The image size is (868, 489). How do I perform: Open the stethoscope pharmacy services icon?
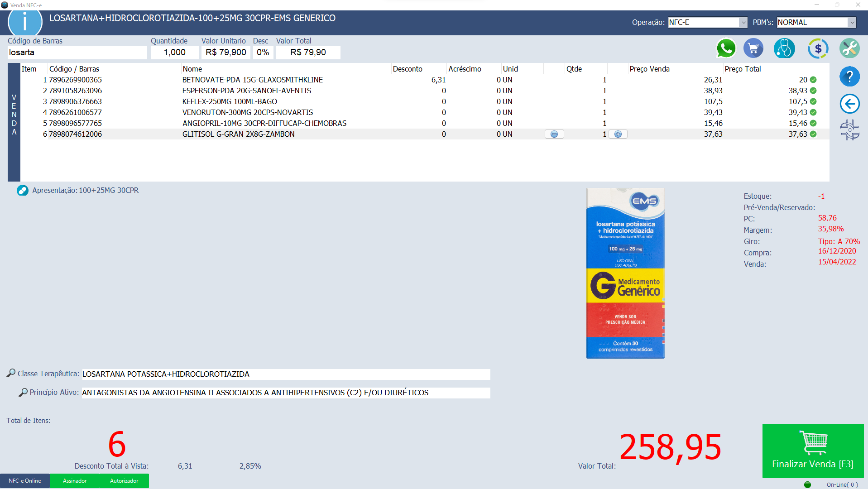pyautogui.click(x=784, y=48)
